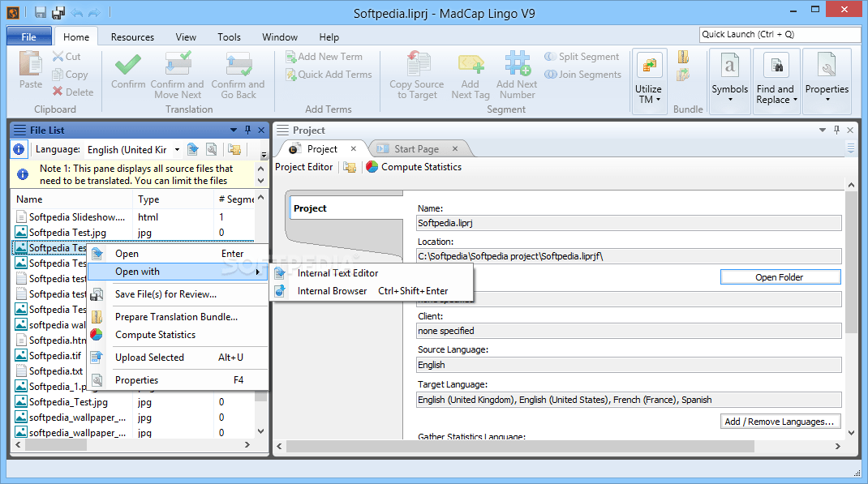868x484 pixels.
Task: Click Split Segment in the ribbon
Action: (582, 57)
